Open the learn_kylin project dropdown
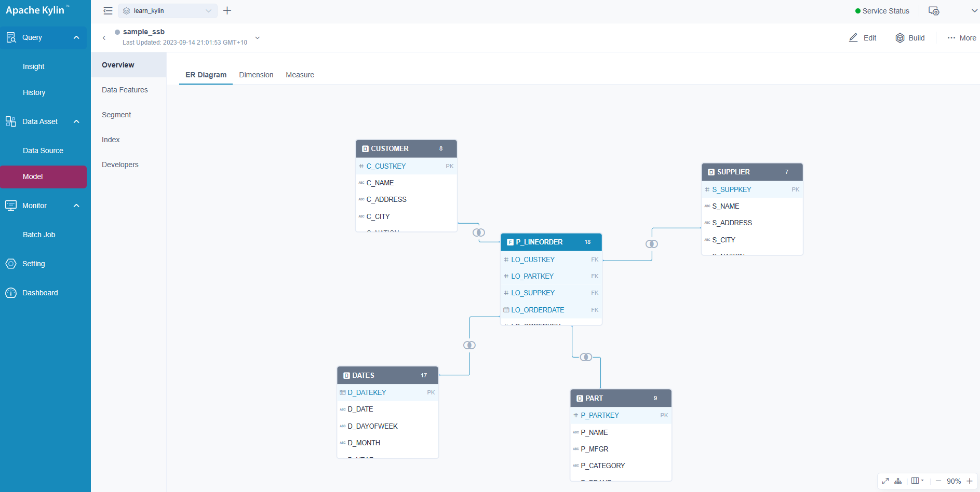 (167, 11)
